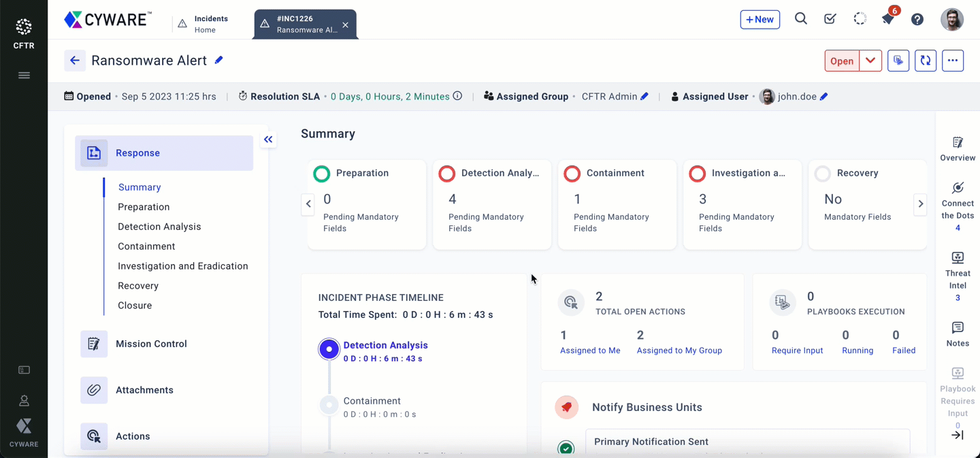Open Threat Intel side panel
980x458 pixels.
(958, 272)
